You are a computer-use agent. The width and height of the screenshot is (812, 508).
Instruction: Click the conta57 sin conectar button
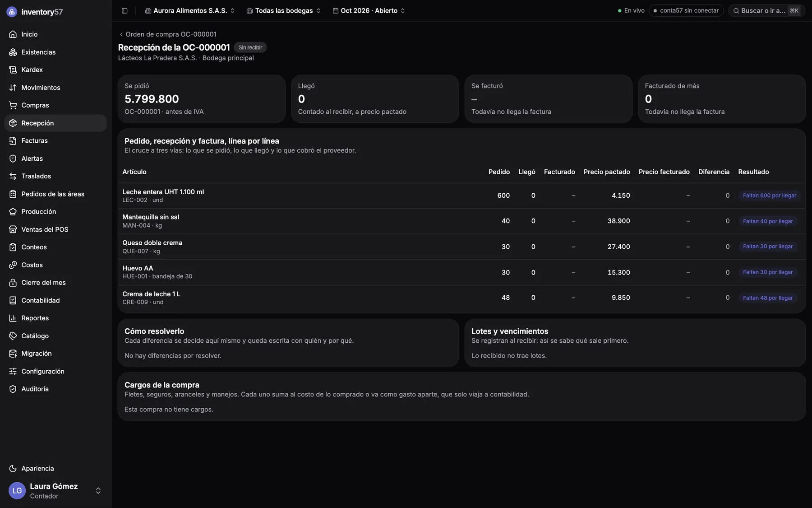pos(686,10)
